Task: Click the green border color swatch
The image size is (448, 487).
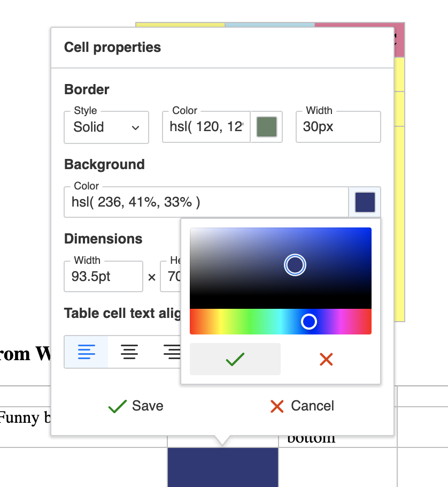Action: click(267, 127)
